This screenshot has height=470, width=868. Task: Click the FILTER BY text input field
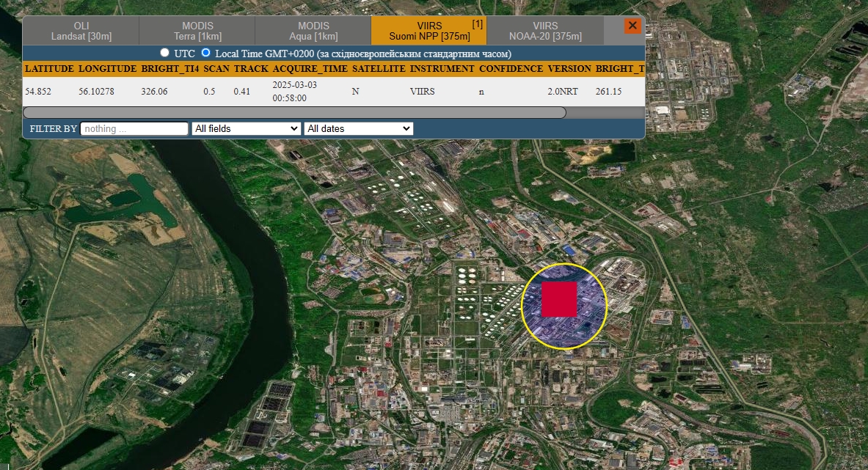click(x=134, y=129)
